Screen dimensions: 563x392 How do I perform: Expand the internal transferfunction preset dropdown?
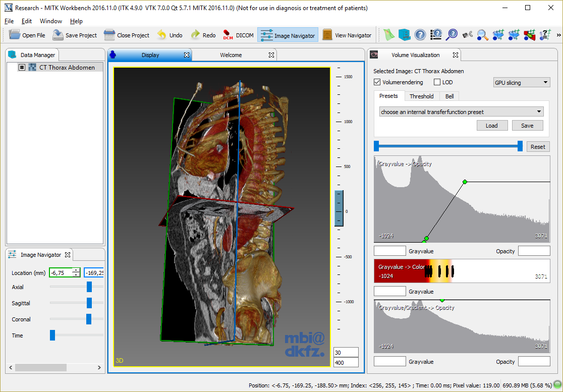(x=461, y=112)
